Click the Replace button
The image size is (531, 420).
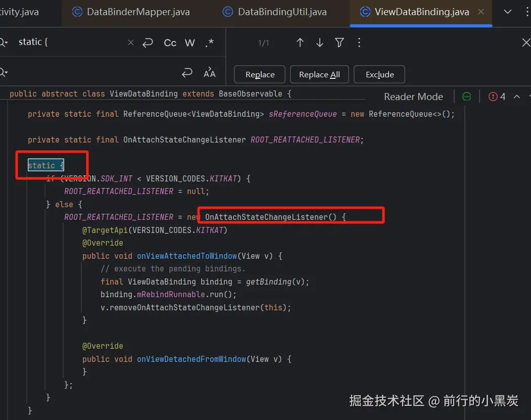pos(260,74)
